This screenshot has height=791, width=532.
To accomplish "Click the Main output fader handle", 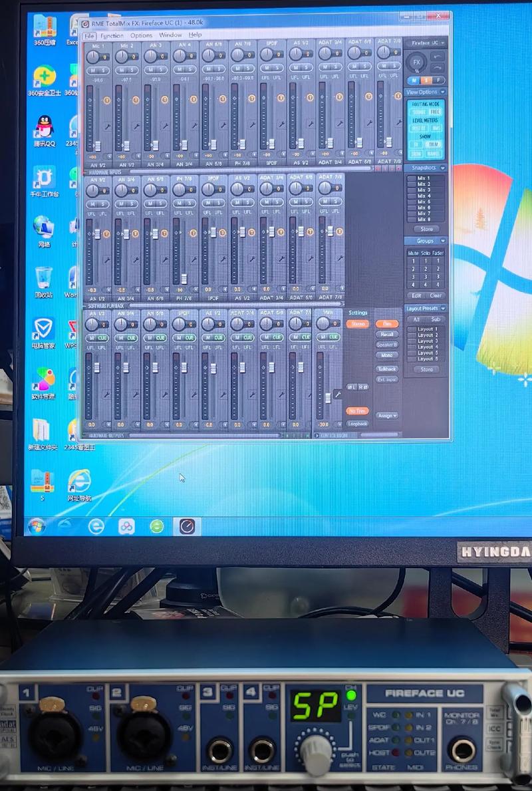I will point(328,397).
